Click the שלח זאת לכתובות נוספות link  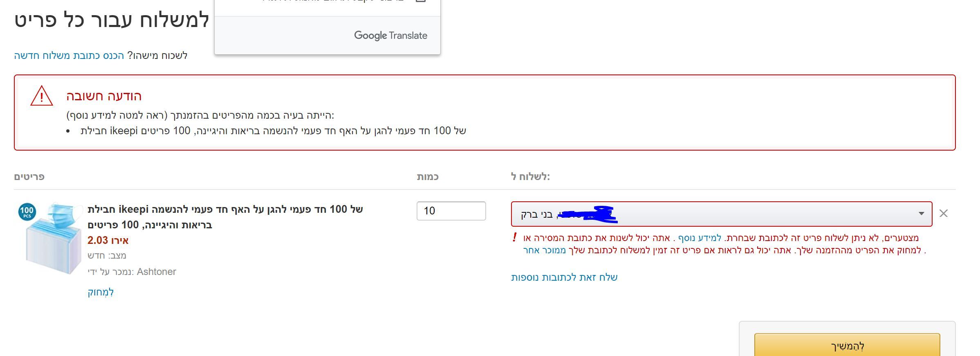pyautogui.click(x=564, y=277)
